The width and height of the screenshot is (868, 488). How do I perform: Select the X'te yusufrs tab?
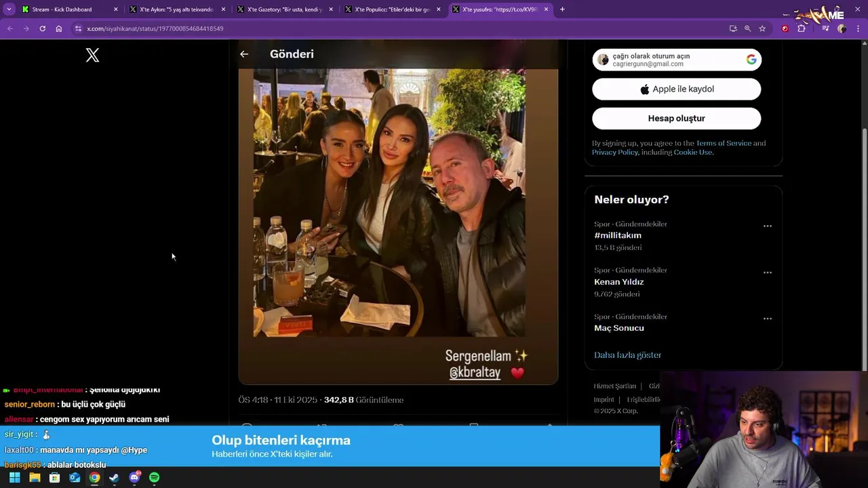(500, 9)
